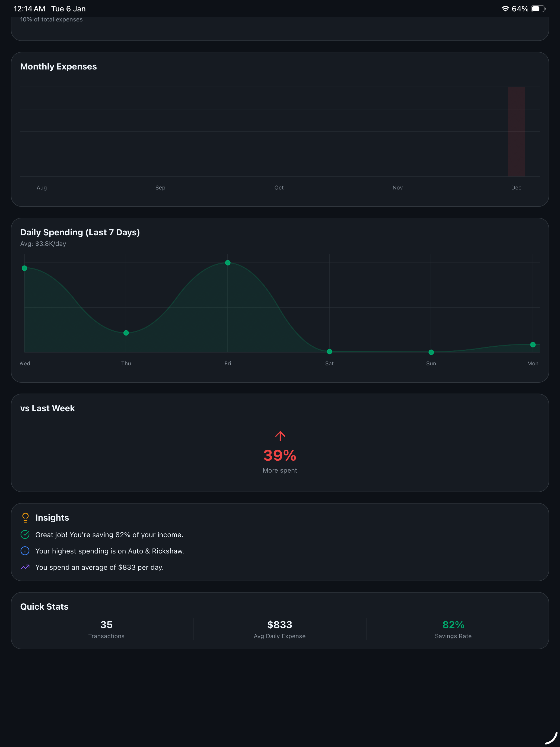Tap the Avg: $3.8K/day subtitle

[43, 244]
